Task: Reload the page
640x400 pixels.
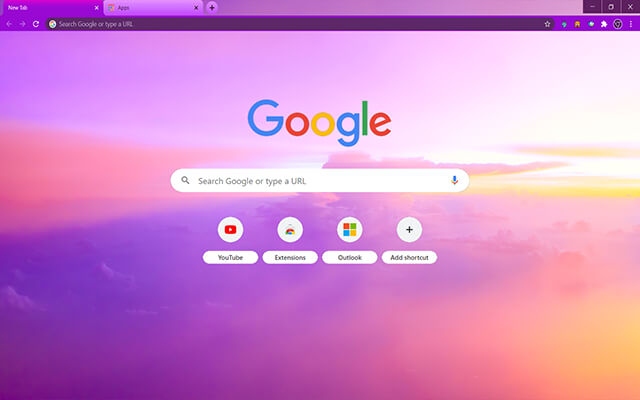Action: pos(36,24)
